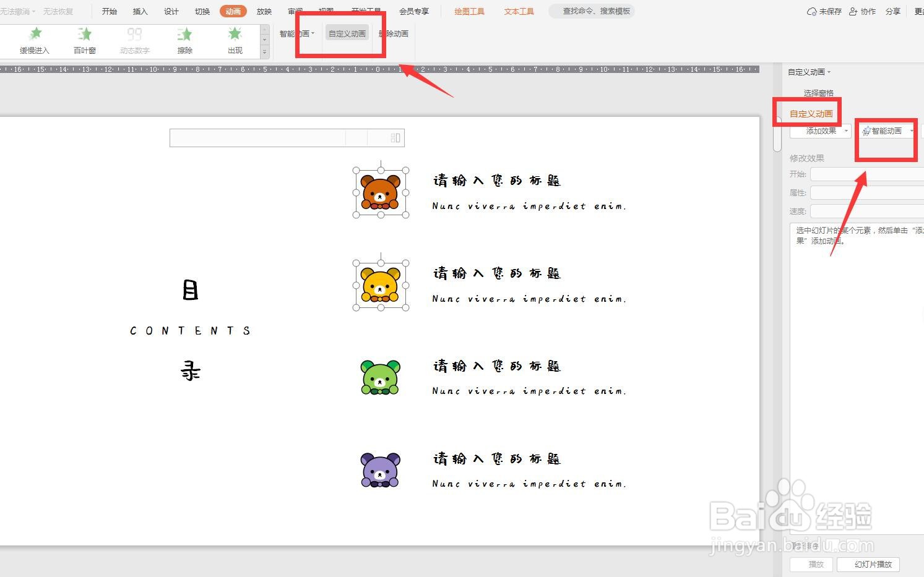Viewport: 924px width, 577px height.
Task: Click the 协作 collaboration icon
Action: click(853, 11)
